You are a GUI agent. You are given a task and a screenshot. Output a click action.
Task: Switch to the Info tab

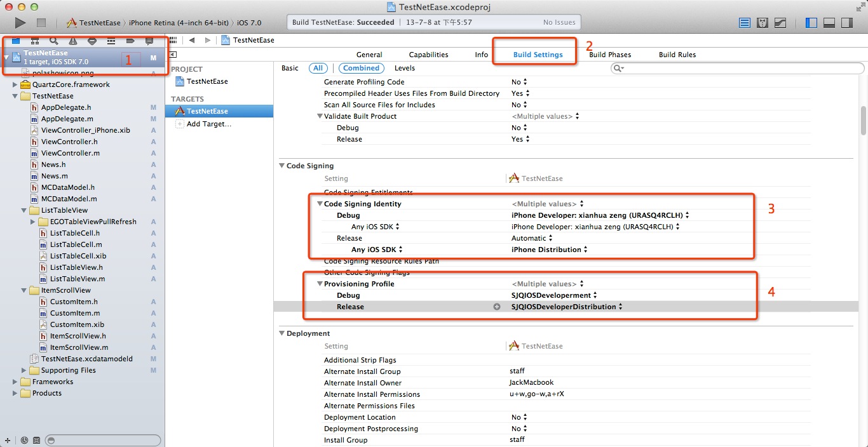click(x=482, y=55)
